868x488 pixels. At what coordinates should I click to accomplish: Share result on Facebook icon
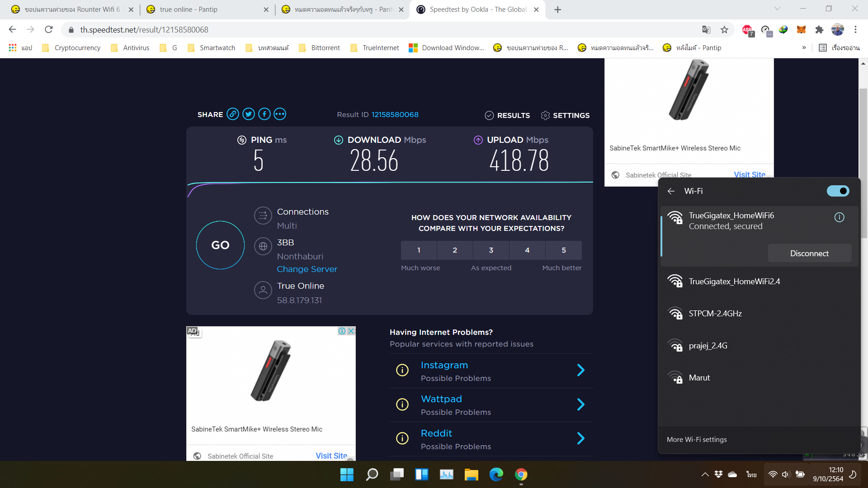(x=264, y=114)
